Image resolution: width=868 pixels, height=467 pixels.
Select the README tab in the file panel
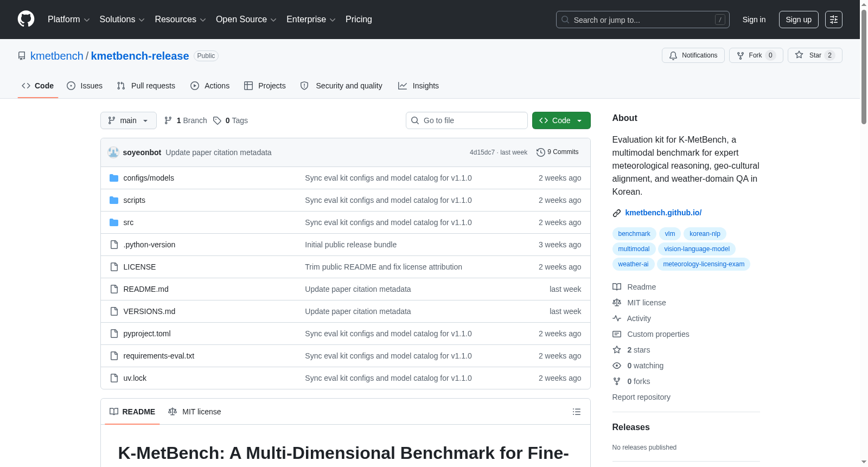coord(132,412)
